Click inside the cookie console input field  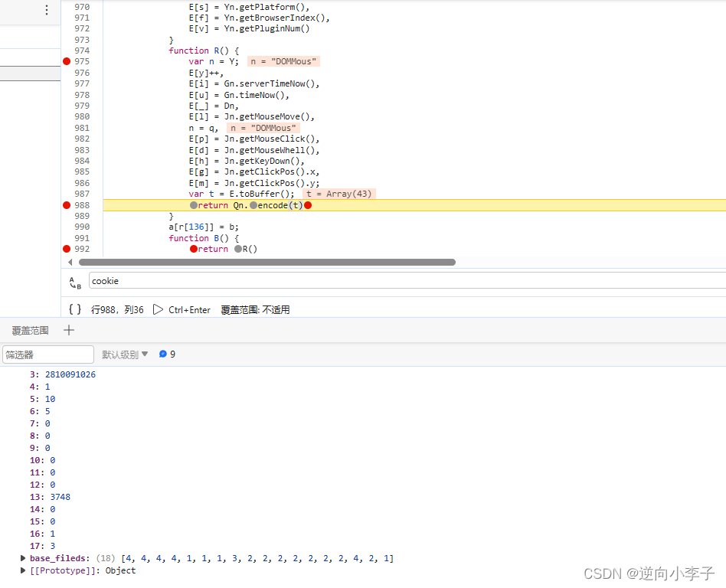pyautogui.click(x=230, y=281)
